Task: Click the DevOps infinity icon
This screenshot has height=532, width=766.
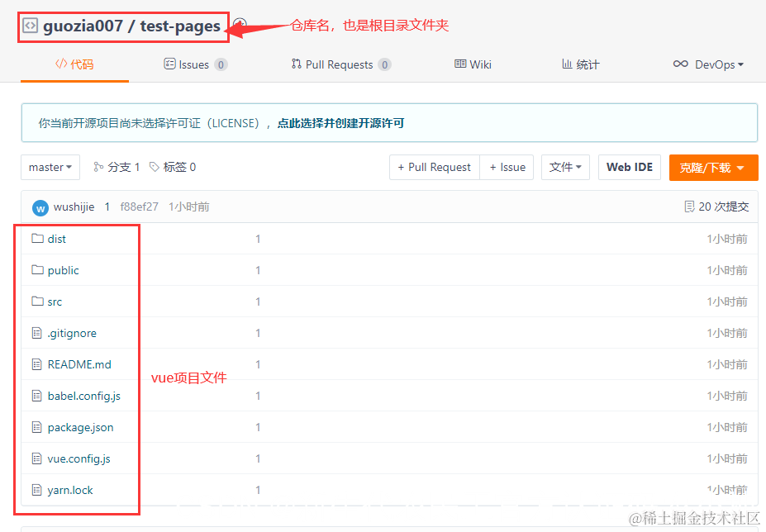Action: pyautogui.click(x=681, y=64)
